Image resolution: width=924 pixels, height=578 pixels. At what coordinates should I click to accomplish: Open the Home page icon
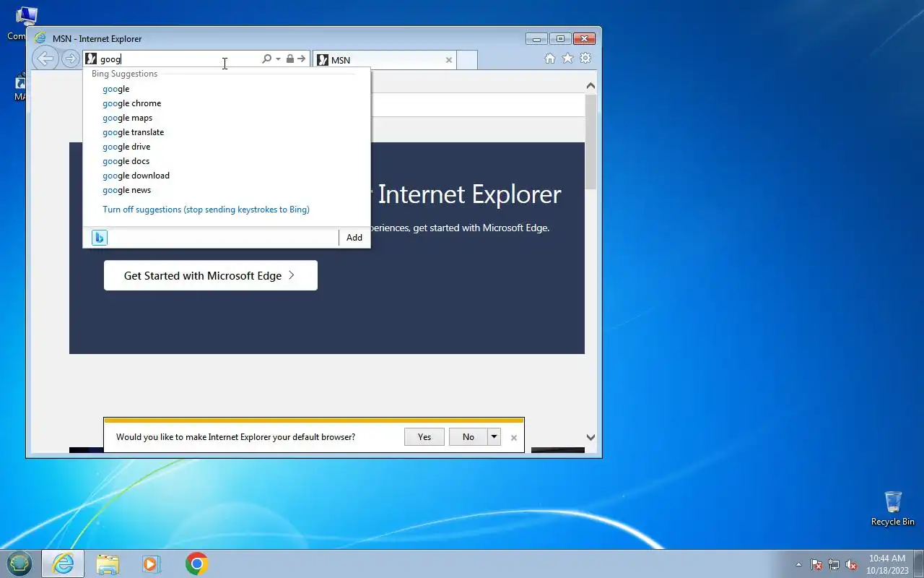[x=550, y=59]
